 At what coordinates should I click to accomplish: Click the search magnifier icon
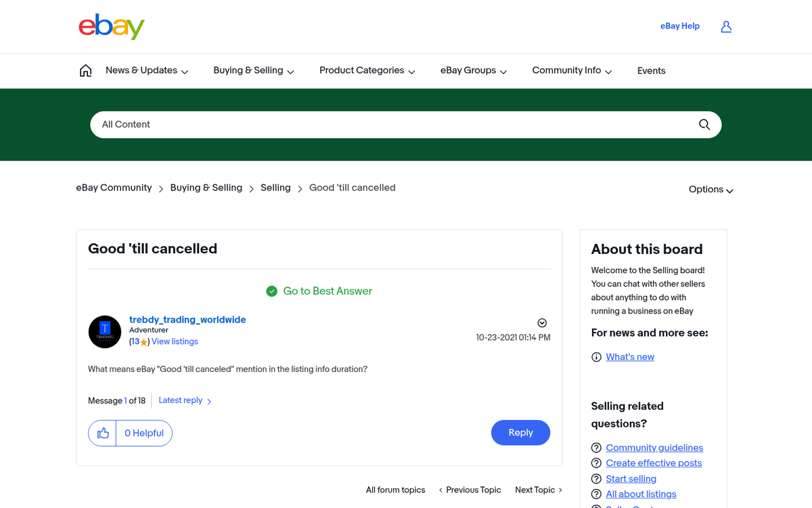(704, 125)
